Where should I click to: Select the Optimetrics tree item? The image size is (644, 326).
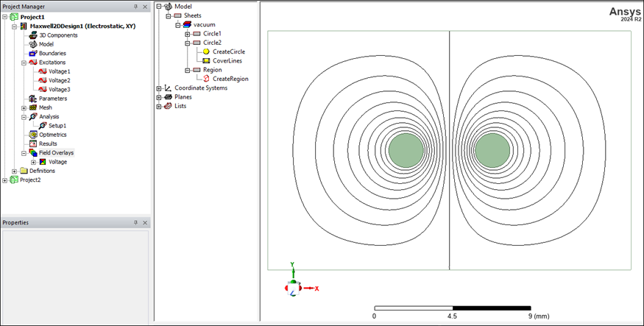click(52, 135)
